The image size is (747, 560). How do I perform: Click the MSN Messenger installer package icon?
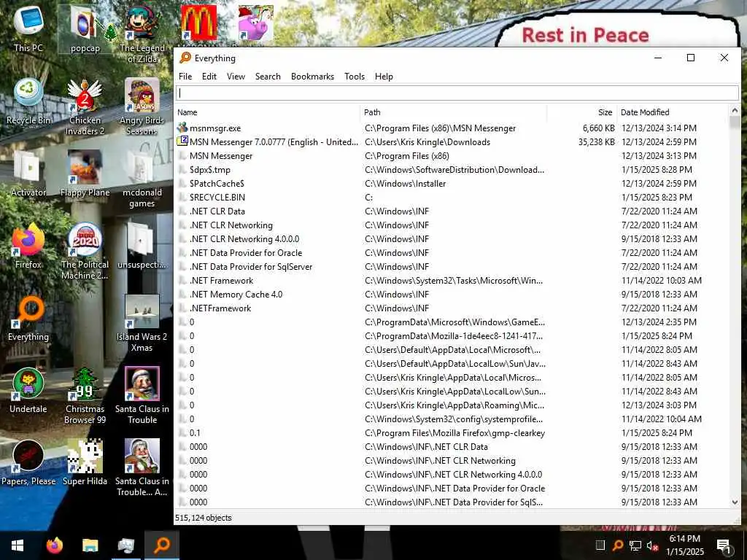pyautogui.click(x=182, y=141)
